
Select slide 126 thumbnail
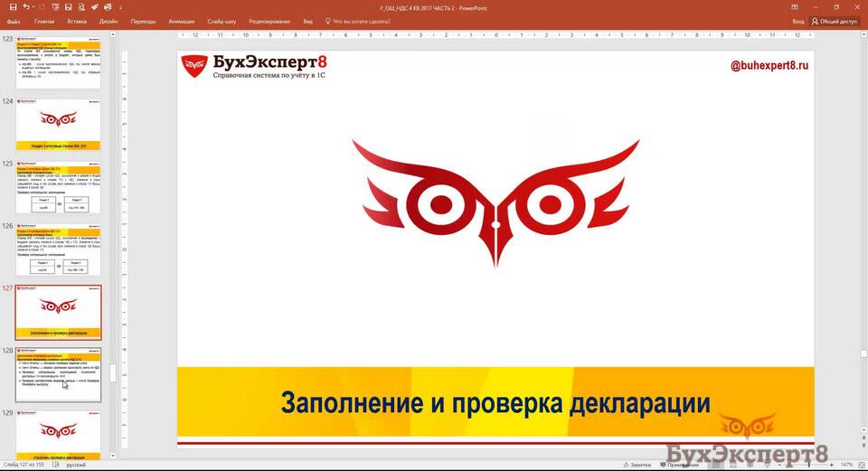tap(58, 250)
